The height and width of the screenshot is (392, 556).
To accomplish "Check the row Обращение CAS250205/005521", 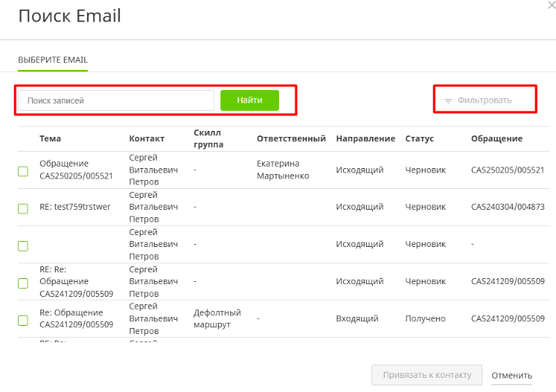I will (23, 171).
